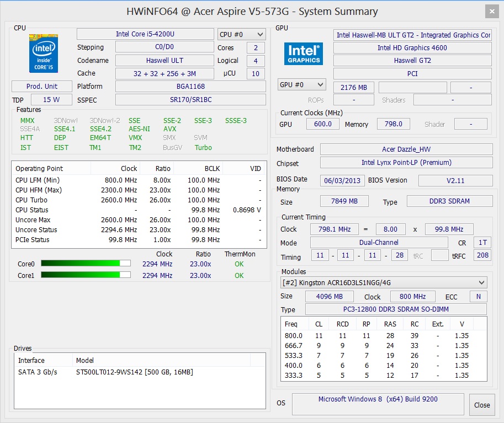Click the EM64T feature label
Viewport: 504px width, 423px height.
[100, 137]
